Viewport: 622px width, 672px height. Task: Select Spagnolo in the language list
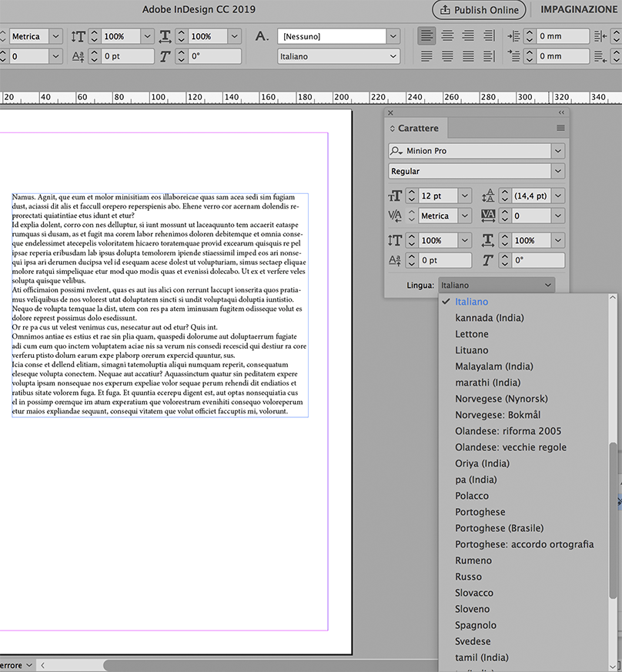pos(474,625)
